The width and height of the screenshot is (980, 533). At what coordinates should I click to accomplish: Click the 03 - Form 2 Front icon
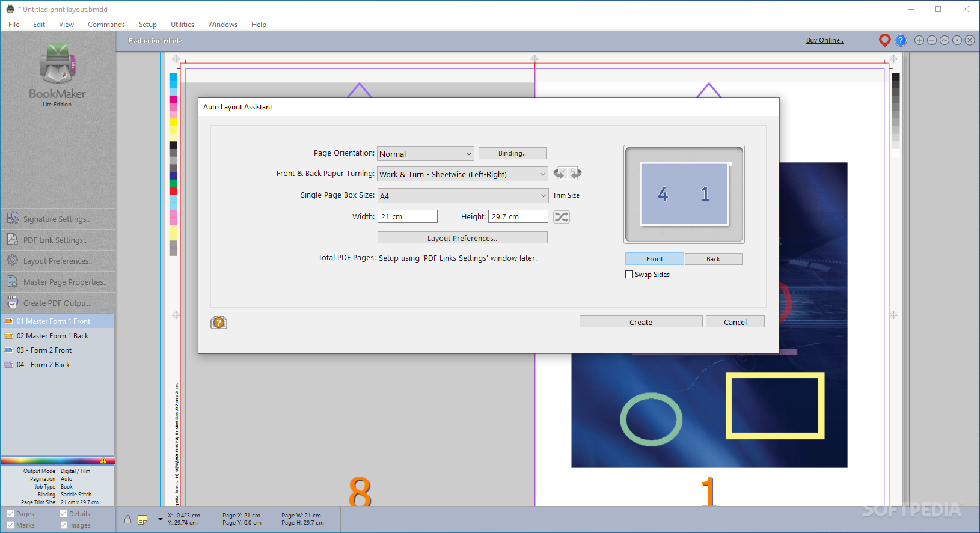pos(9,350)
